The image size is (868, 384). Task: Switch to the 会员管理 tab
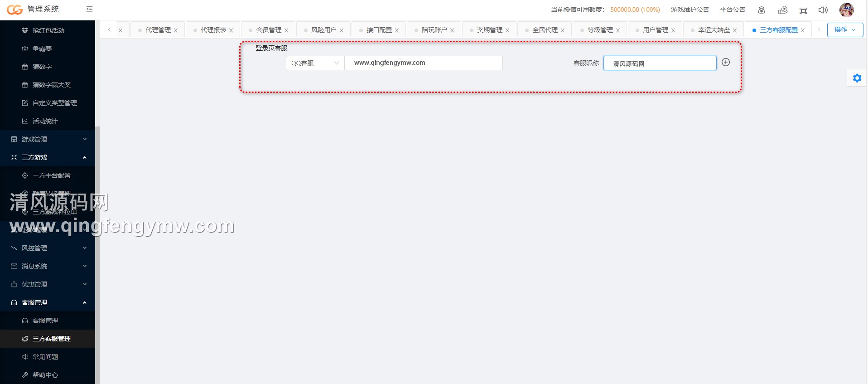[268, 30]
